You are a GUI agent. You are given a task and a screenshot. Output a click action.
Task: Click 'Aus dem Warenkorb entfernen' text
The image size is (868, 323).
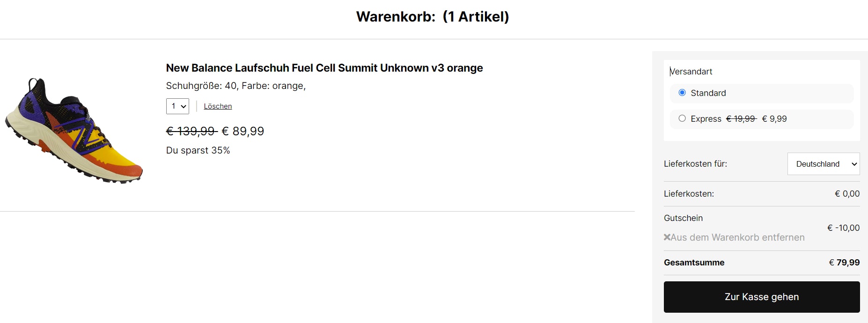(737, 237)
